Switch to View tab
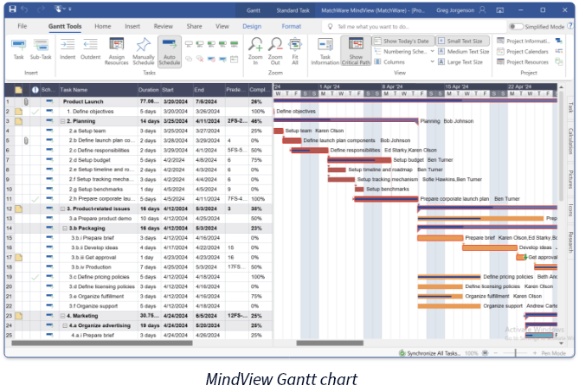 [222, 26]
